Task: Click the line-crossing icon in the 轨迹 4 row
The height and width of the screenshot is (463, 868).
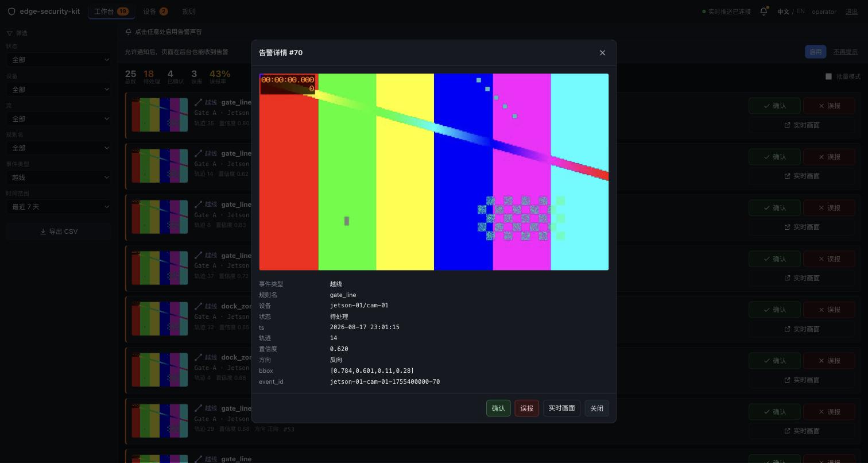Action: click(x=199, y=357)
